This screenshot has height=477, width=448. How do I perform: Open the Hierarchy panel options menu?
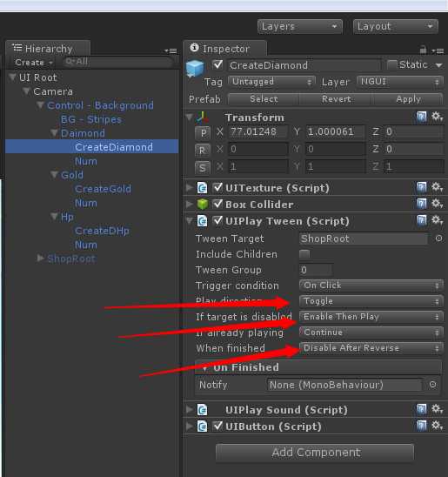(171, 50)
